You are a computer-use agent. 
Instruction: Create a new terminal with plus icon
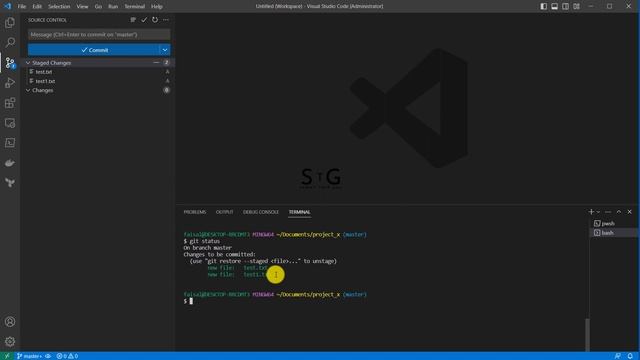591,212
